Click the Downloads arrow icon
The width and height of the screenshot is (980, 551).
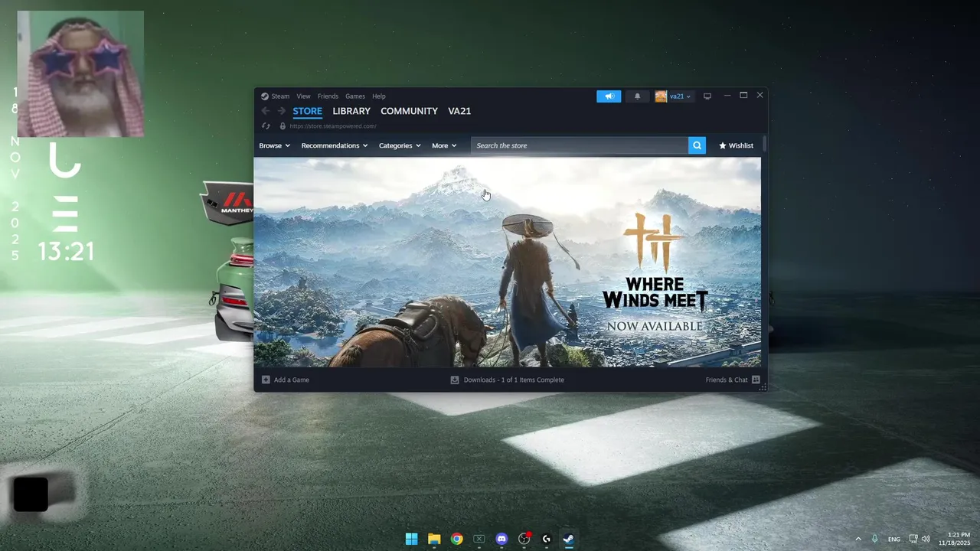(x=455, y=380)
